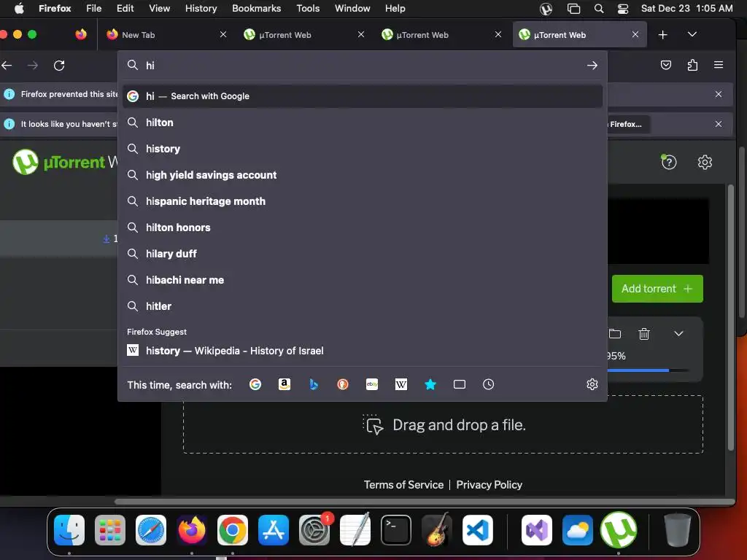
Task: Search this time with DuckDuckGo
Action: (x=343, y=384)
